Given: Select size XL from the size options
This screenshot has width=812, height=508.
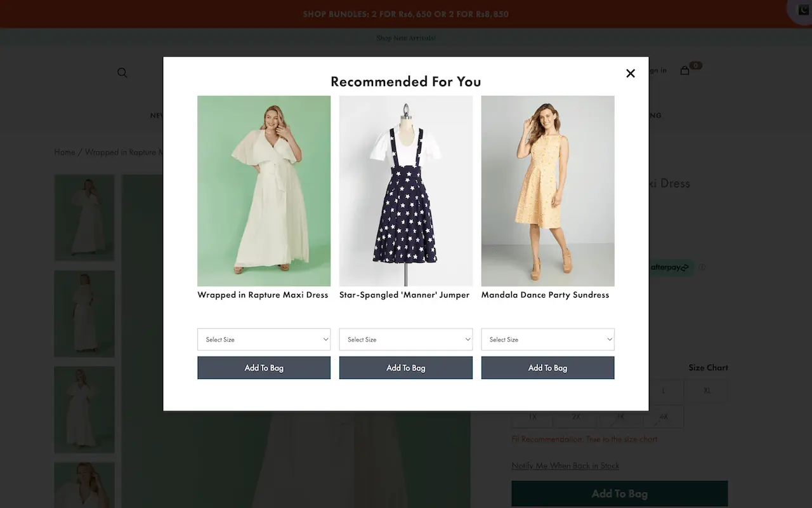Looking at the screenshot, I should tap(706, 391).
